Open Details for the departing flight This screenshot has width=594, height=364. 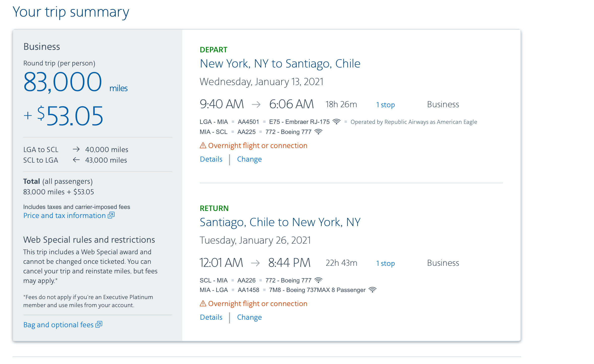(211, 159)
